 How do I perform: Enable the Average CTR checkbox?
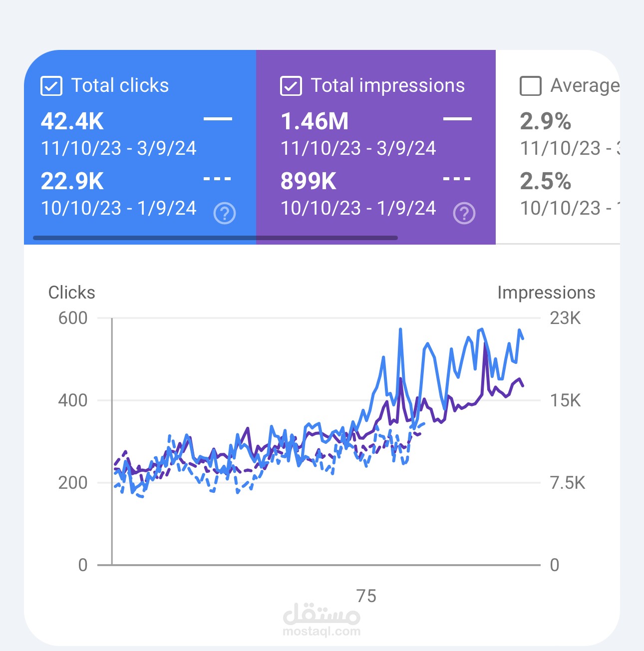[531, 86]
